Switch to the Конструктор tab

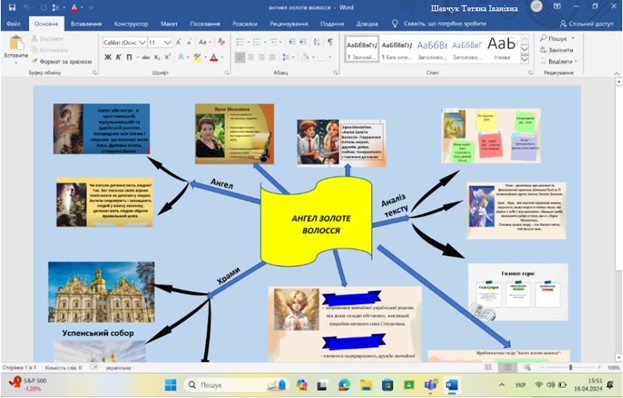(x=131, y=24)
